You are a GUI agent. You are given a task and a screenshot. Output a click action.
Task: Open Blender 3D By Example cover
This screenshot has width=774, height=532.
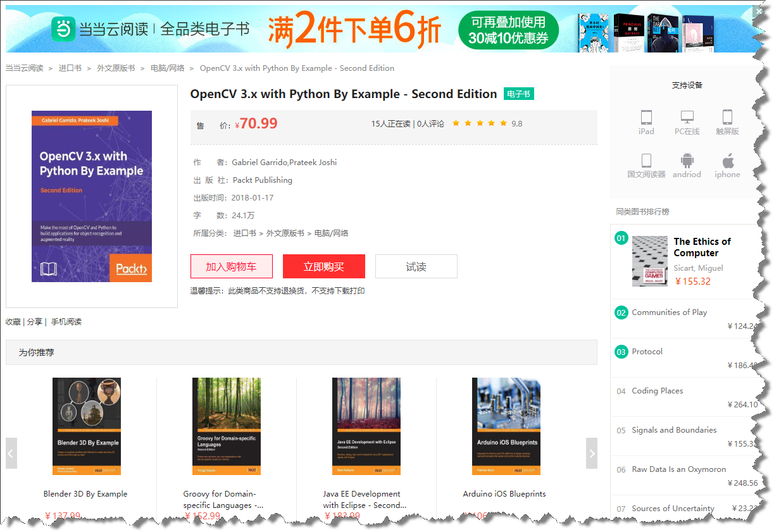point(87,426)
